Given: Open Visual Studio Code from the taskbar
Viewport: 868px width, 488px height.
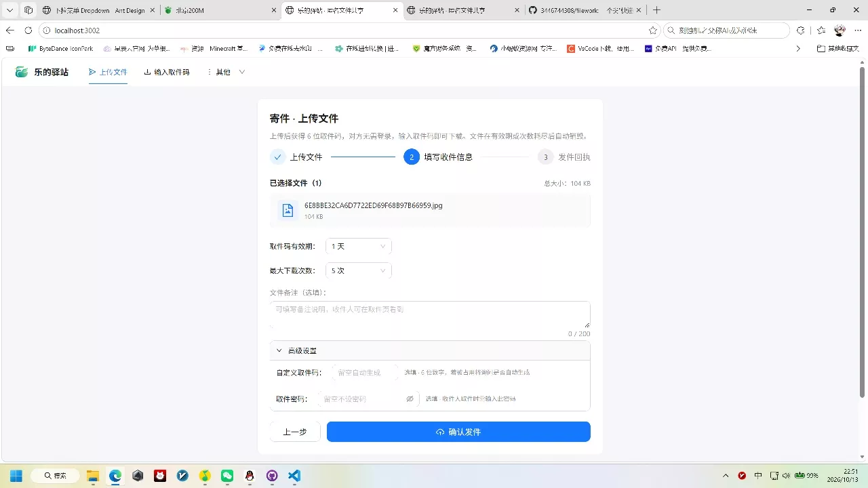Looking at the screenshot, I should [x=294, y=476].
